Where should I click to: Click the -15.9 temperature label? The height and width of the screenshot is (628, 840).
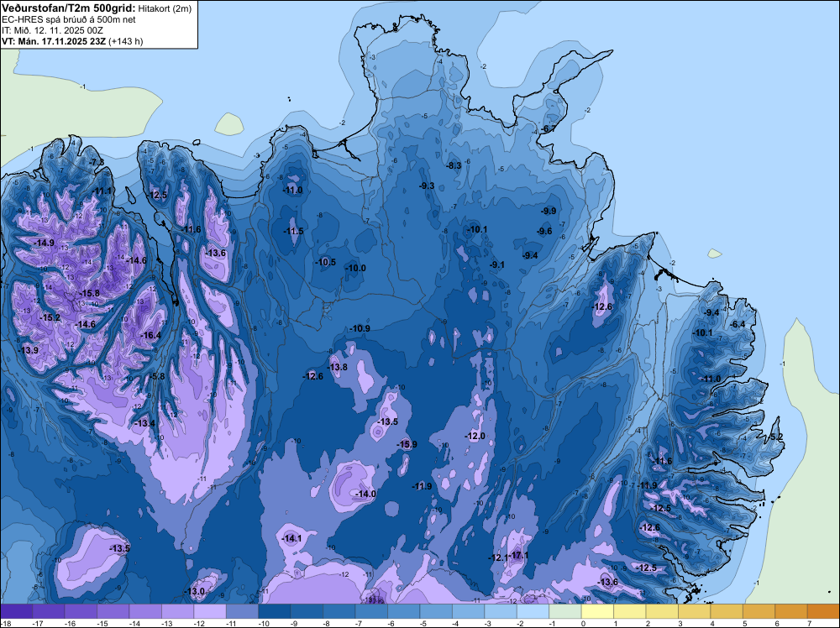pos(407,444)
